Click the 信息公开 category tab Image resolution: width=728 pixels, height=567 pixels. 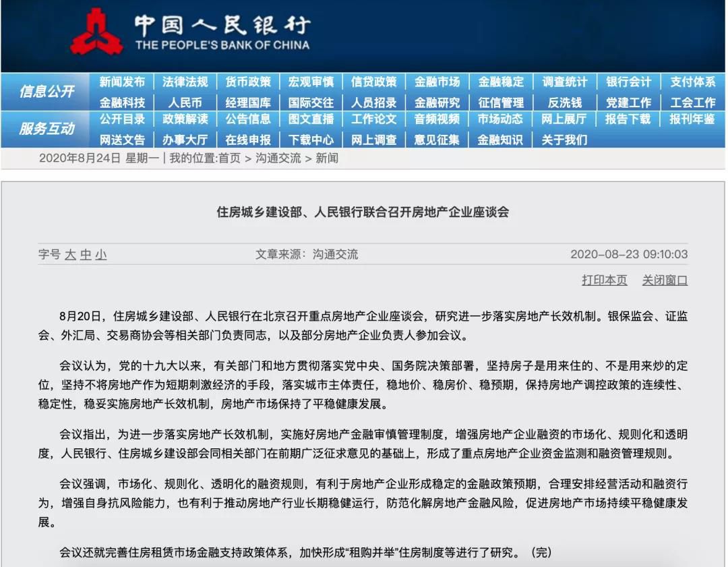click(46, 92)
